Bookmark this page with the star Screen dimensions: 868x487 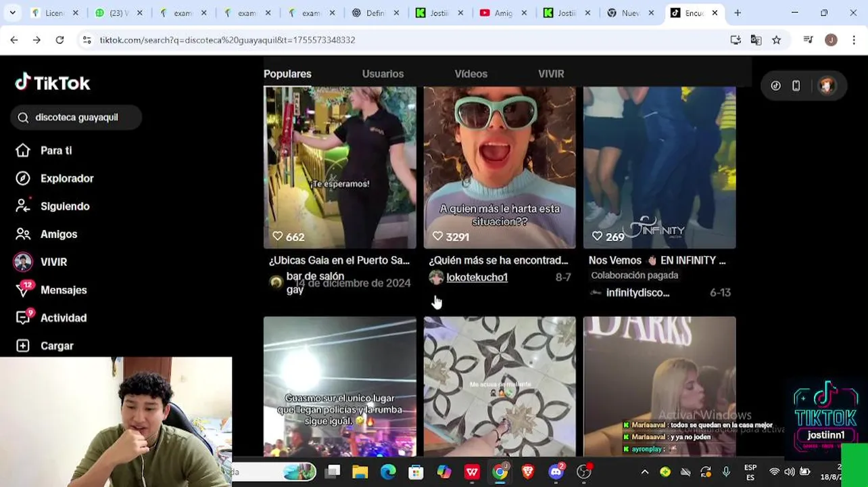(x=777, y=40)
